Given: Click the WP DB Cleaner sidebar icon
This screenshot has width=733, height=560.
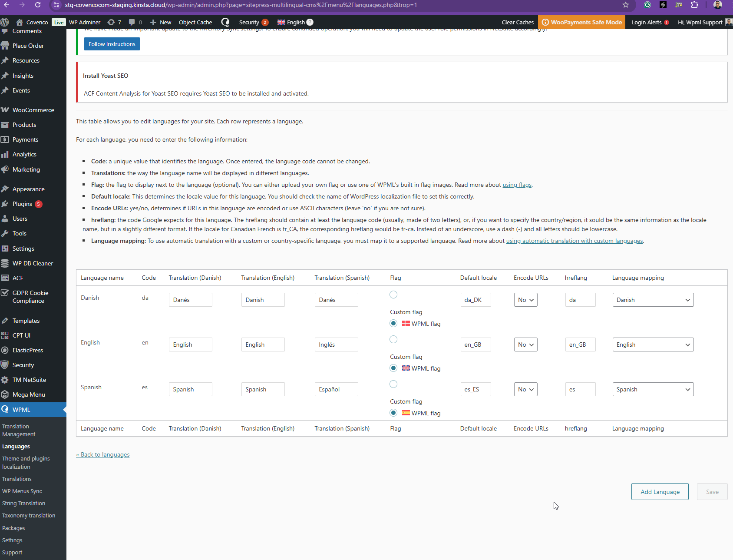Looking at the screenshot, I should (5, 263).
